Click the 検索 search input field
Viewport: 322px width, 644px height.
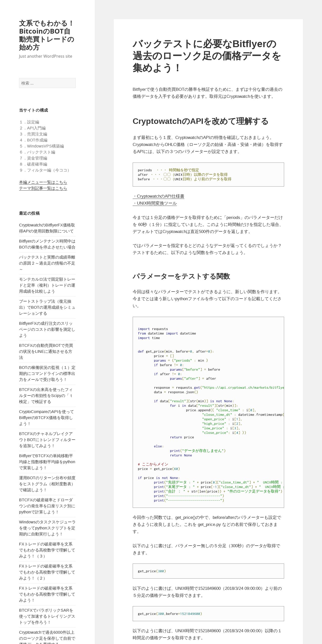(x=47, y=83)
